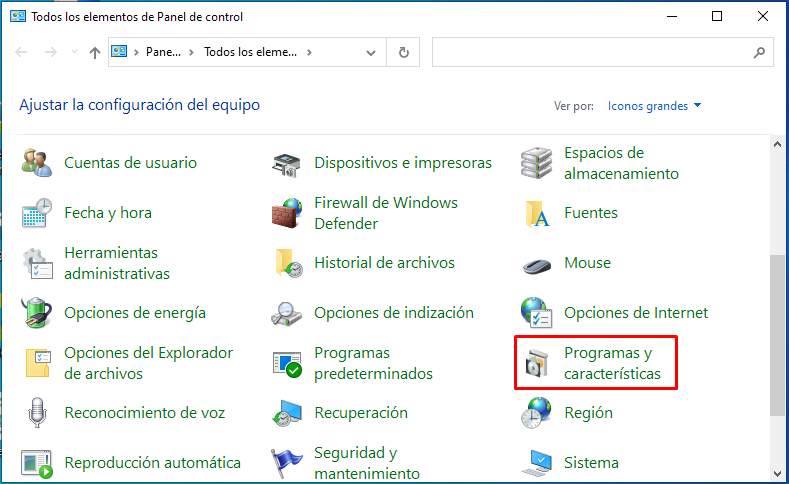Click the Dispositivos e impresoras printer icon
The image size is (789, 484).
click(286, 164)
